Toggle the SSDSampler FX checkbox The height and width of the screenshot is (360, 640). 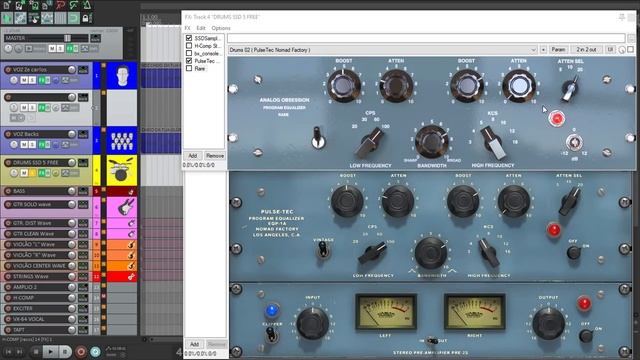coord(189,38)
